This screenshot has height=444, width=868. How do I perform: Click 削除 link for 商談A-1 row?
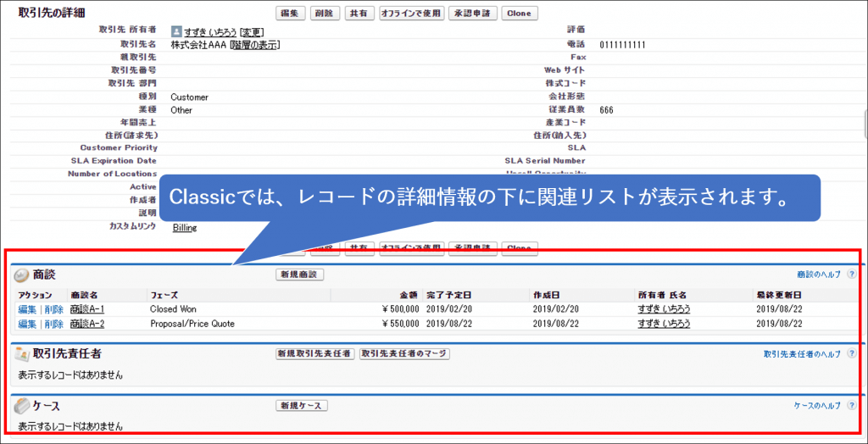[x=53, y=309]
